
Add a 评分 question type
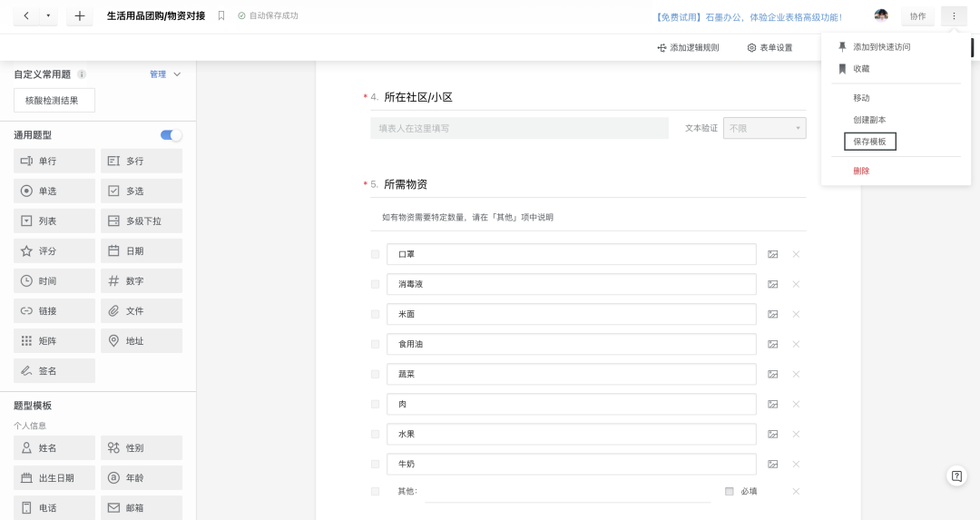pyautogui.click(x=54, y=250)
